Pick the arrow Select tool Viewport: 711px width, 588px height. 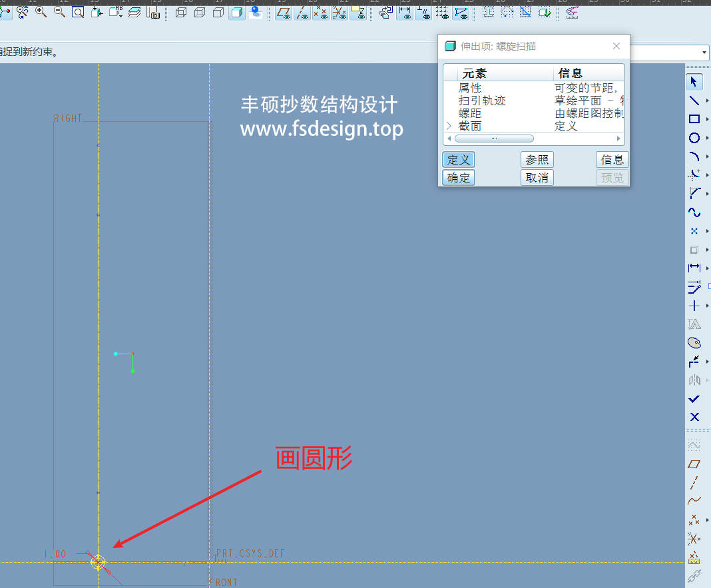pyautogui.click(x=694, y=81)
